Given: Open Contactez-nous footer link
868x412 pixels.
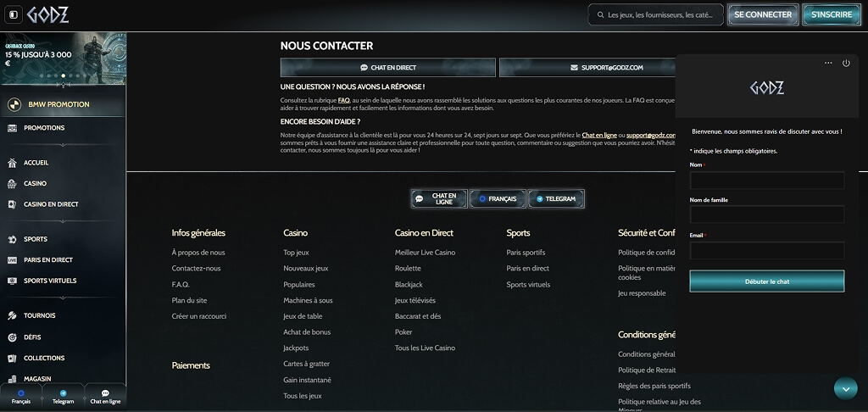Looking at the screenshot, I should click(196, 269).
